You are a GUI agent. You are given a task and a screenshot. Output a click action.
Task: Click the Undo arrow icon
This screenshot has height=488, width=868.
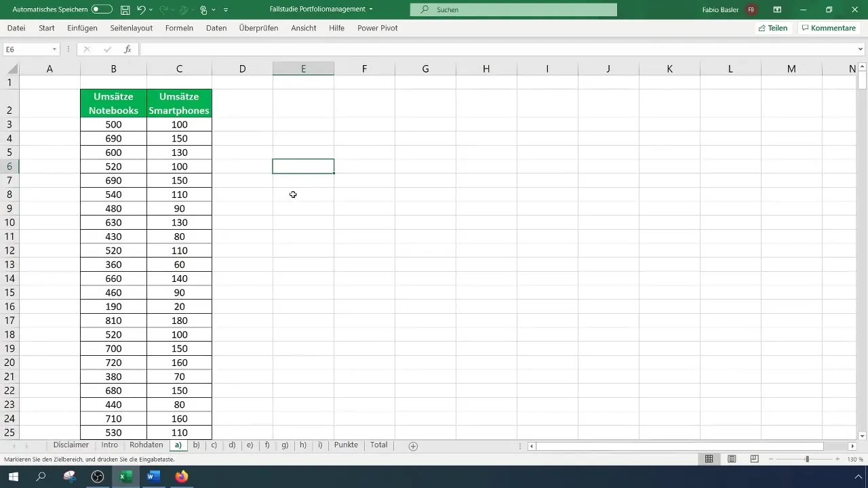point(141,9)
